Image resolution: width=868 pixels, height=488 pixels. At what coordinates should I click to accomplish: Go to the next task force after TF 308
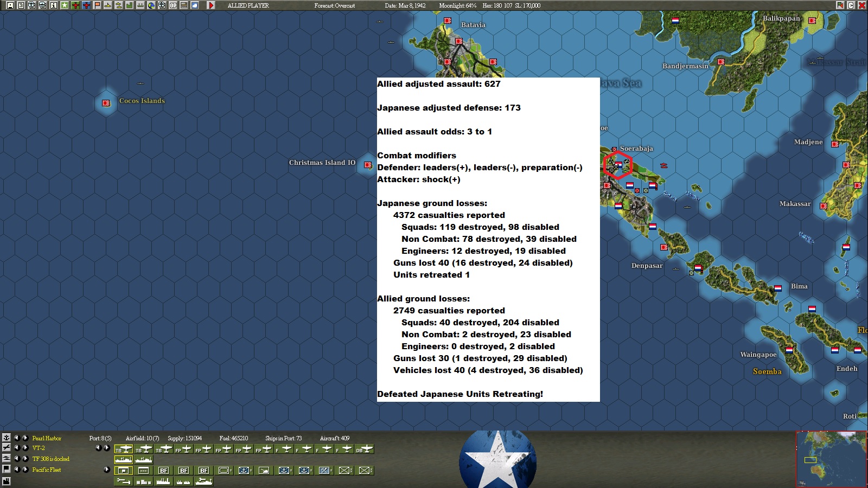pos(25,458)
